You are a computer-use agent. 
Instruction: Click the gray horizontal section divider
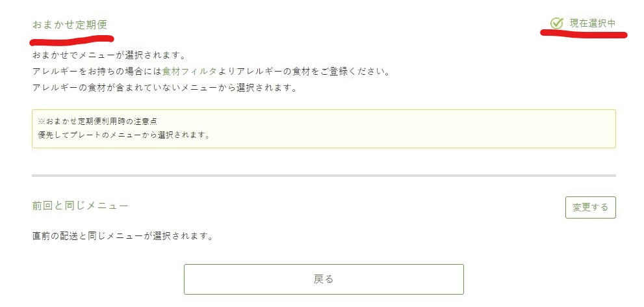point(324,176)
